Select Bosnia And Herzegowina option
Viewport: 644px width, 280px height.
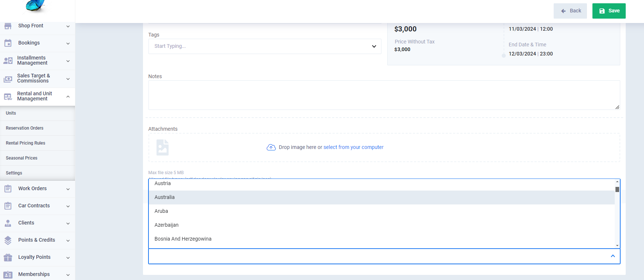pos(381,239)
